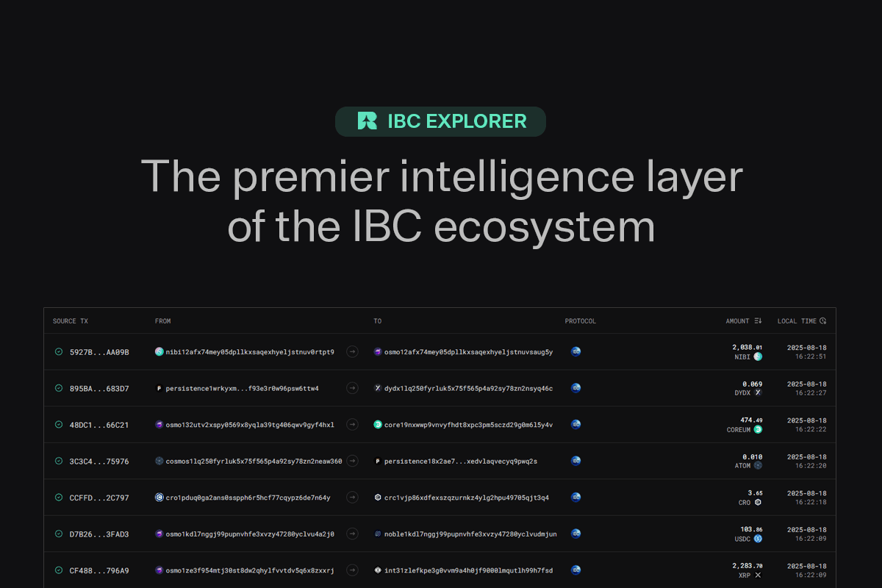Click the success check icon for CF488...796A9
This screenshot has height=588, width=882.
click(59, 570)
